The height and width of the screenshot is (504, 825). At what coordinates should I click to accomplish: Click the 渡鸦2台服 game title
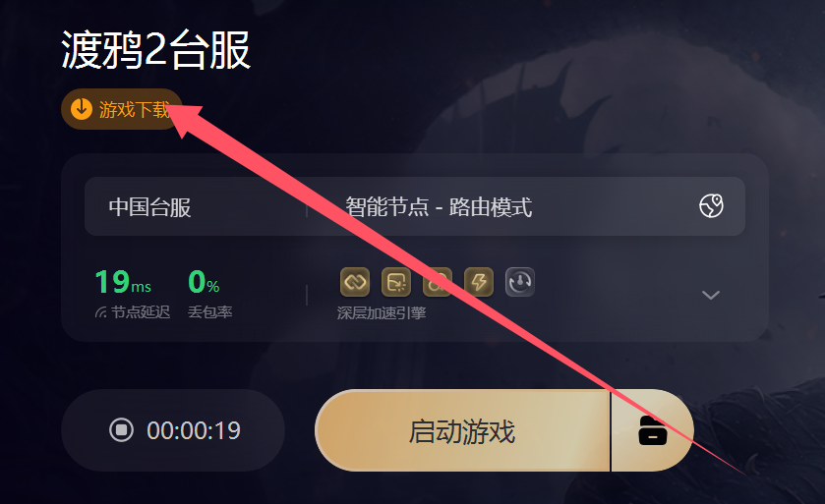coord(155,50)
